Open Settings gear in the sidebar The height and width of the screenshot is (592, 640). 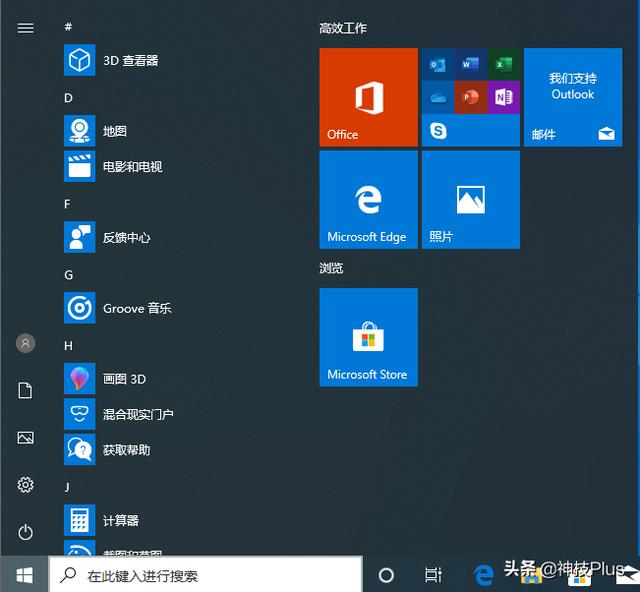(x=25, y=485)
